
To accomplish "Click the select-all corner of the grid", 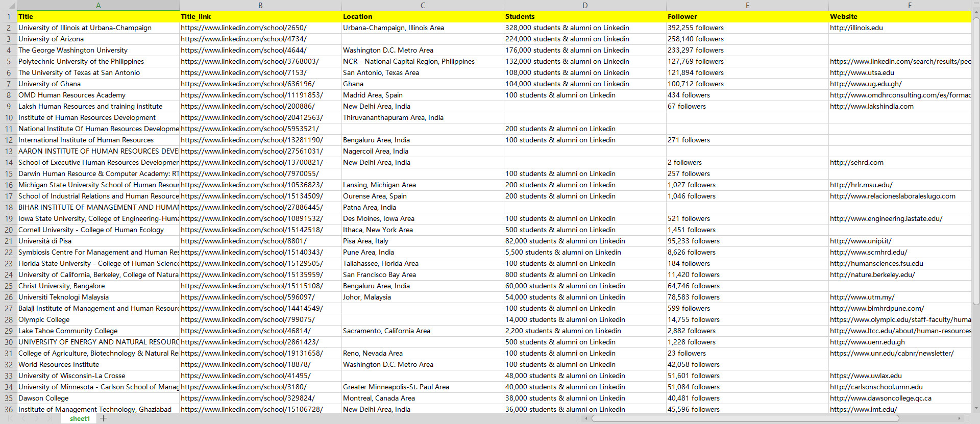I will [9, 6].
